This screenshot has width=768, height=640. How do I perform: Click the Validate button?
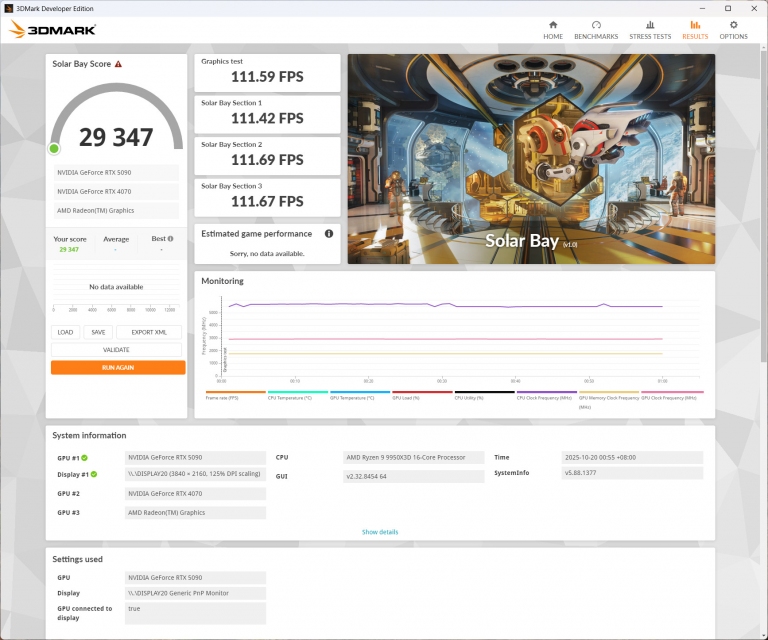pos(116,350)
